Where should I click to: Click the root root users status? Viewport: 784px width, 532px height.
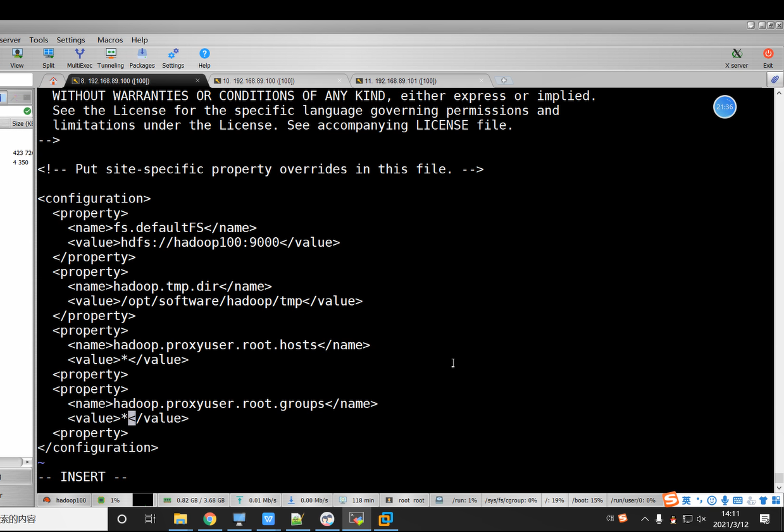click(406, 500)
